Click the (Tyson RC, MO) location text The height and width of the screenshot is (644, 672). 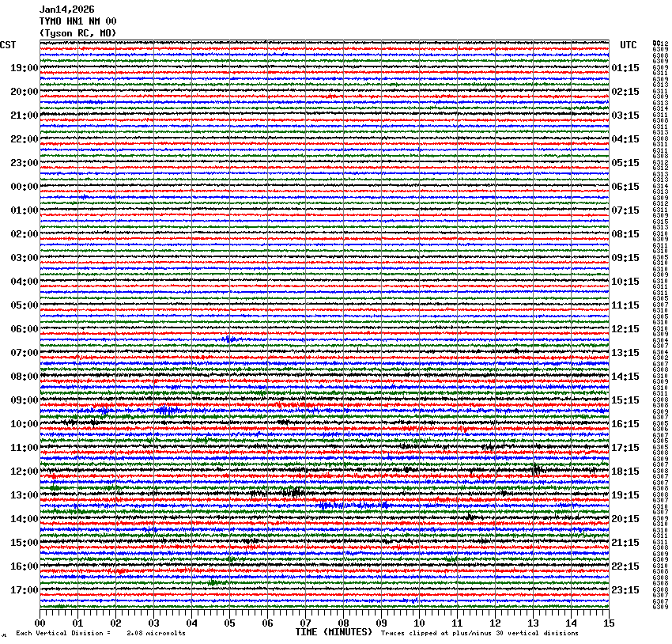click(x=77, y=32)
